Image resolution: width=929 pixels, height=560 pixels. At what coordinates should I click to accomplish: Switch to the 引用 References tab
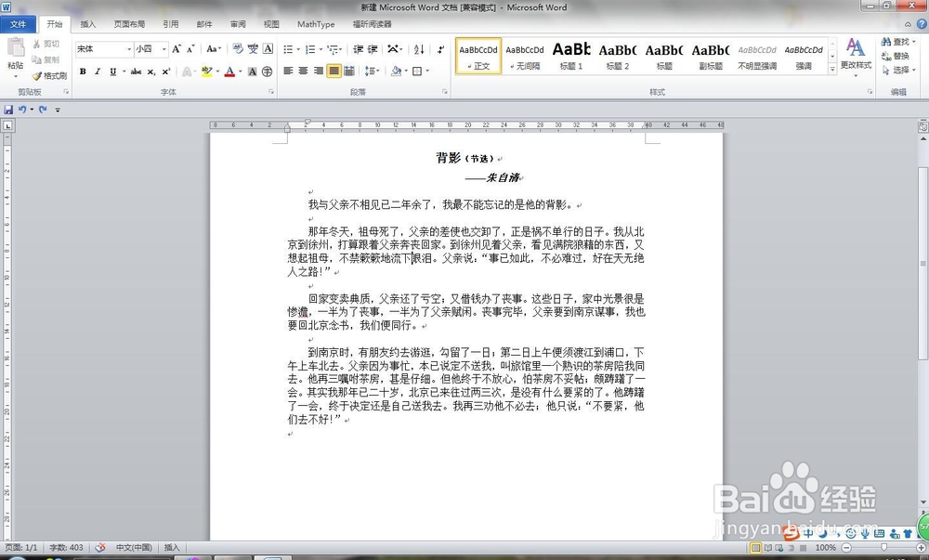[x=171, y=24]
